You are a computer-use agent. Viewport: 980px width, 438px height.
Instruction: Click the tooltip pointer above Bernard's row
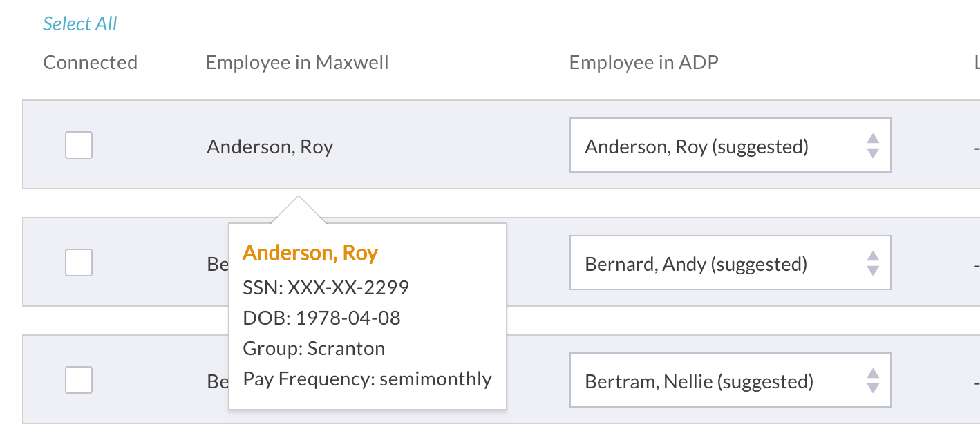[299, 207]
